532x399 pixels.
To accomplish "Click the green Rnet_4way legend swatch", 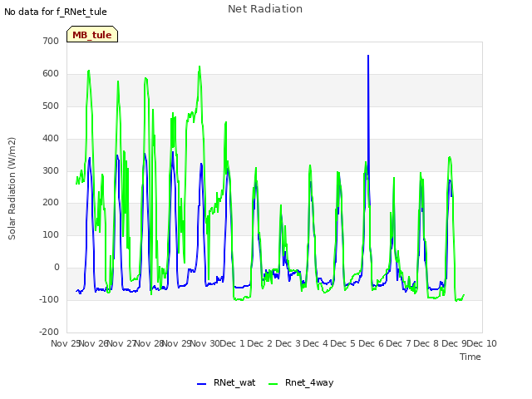I will click(273, 384).
